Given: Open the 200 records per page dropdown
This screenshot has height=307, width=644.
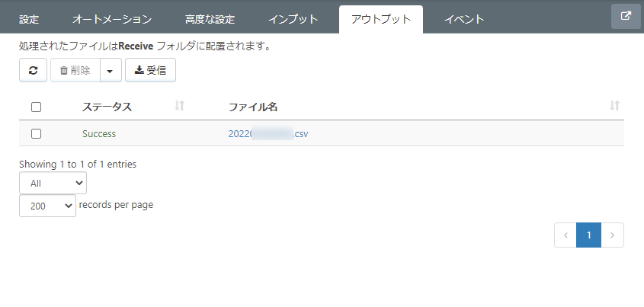Looking at the screenshot, I should click(48, 206).
